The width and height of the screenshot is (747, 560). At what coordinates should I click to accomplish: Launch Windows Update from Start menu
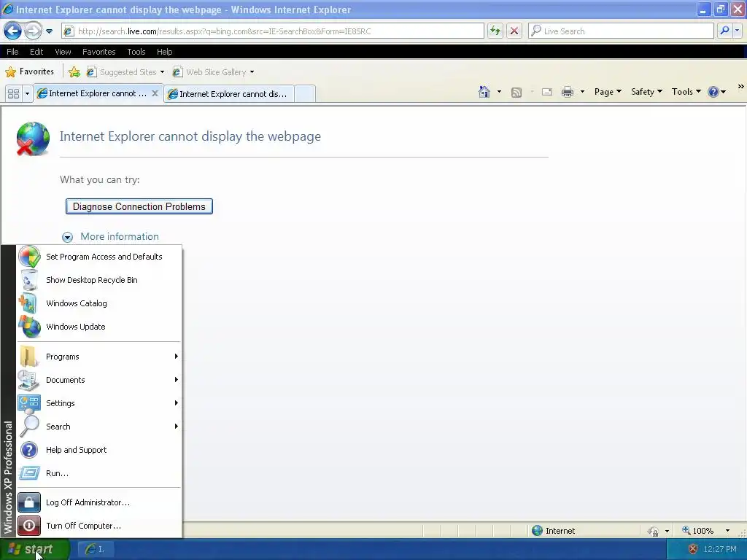[99, 327]
